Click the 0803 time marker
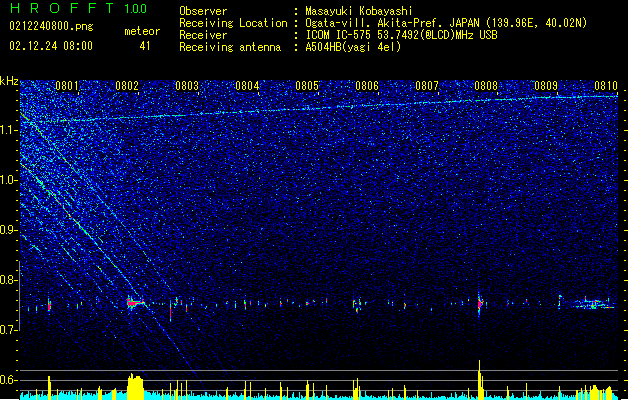Screen dimensions: 629x400 click(x=187, y=86)
